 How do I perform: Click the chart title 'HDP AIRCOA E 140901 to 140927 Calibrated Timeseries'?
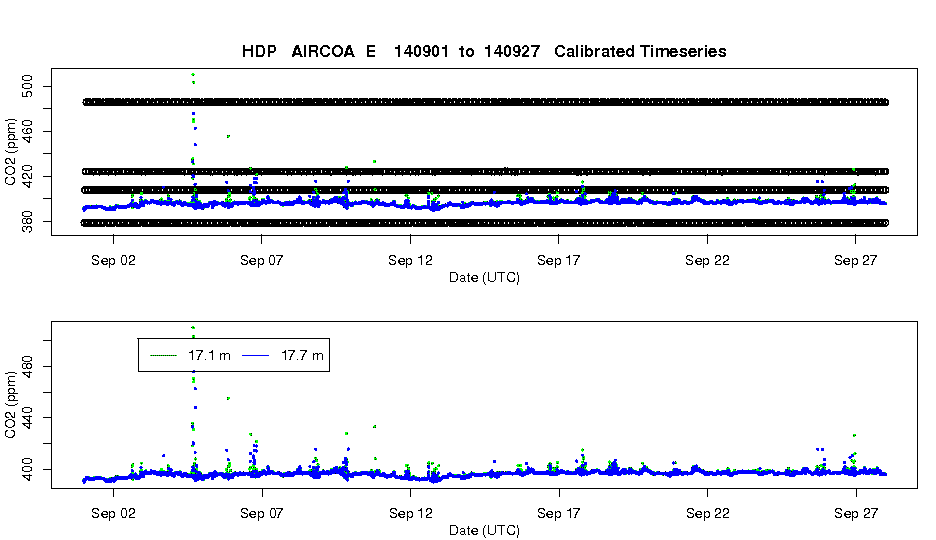pyautogui.click(x=484, y=52)
